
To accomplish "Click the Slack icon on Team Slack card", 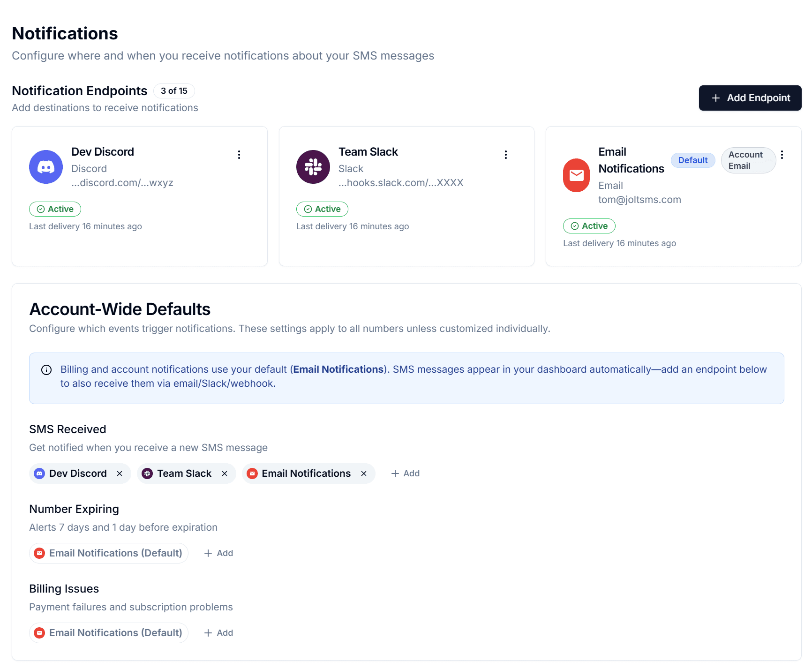I will (x=313, y=167).
